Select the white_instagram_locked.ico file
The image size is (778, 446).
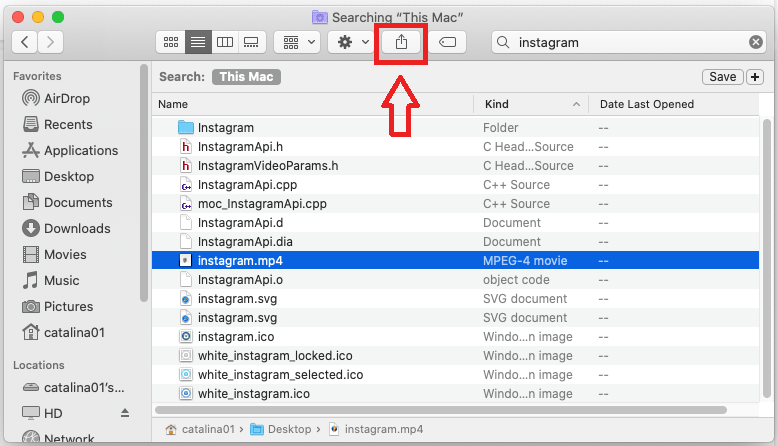[x=455, y=356]
